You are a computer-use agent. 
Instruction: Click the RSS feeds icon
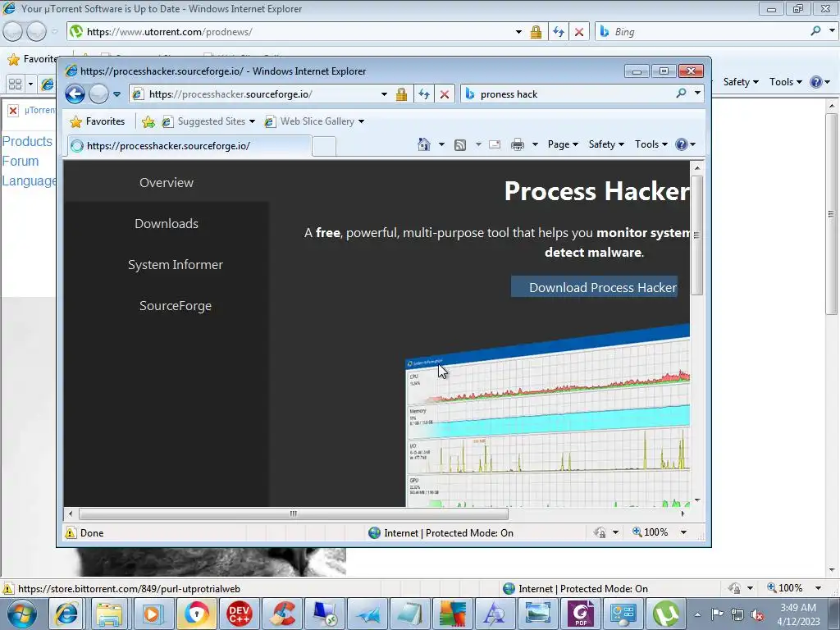(459, 144)
